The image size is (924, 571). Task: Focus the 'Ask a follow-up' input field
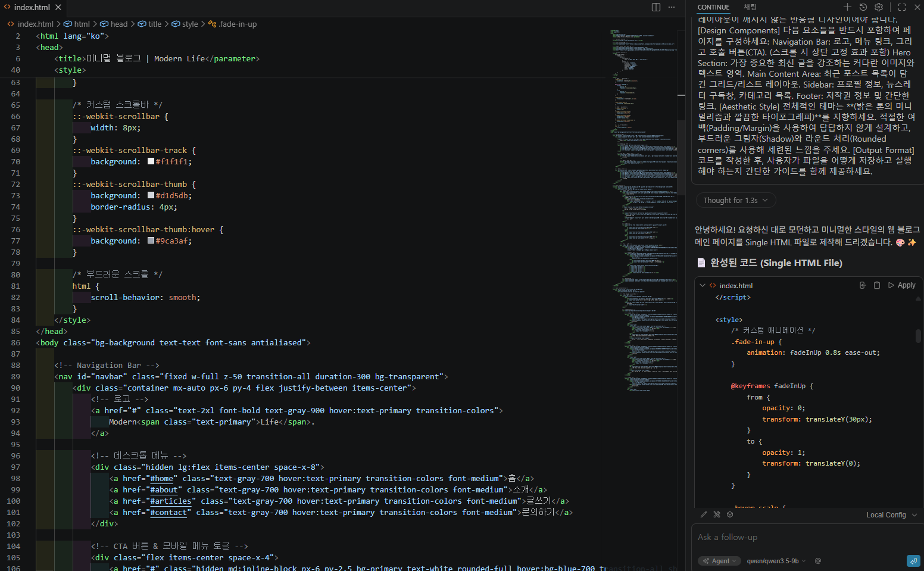coord(798,537)
